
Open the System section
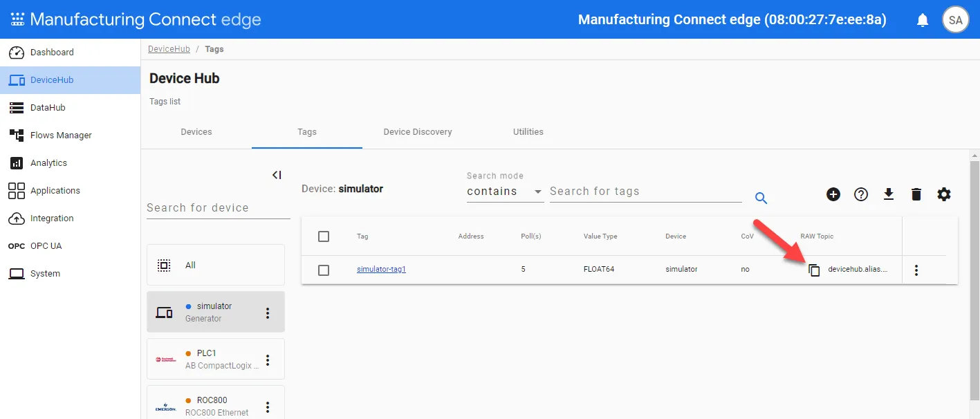[70, 274]
